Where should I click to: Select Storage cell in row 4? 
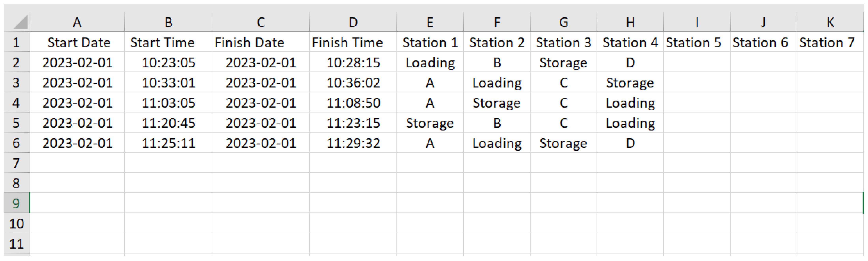pyautogui.click(x=496, y=103)
